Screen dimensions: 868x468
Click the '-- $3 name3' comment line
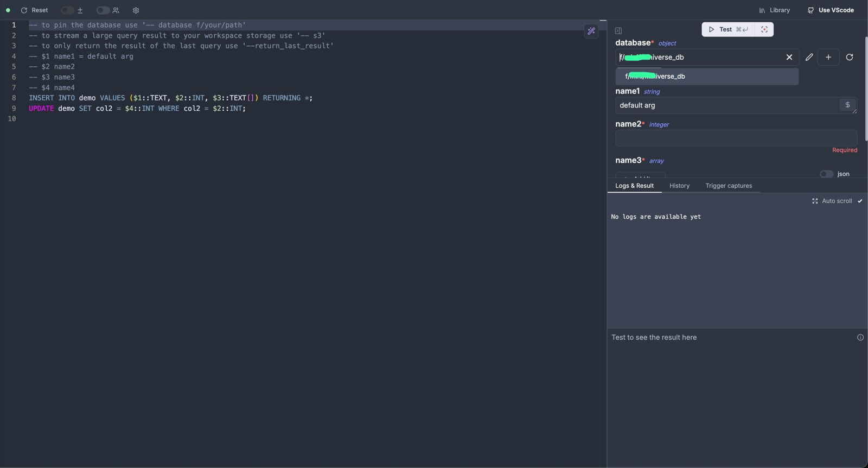[52, 77]
